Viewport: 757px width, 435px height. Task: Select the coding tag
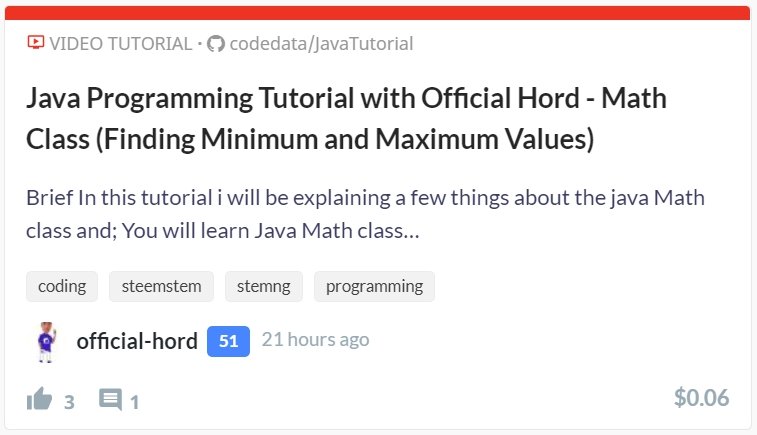coord(62,286)
